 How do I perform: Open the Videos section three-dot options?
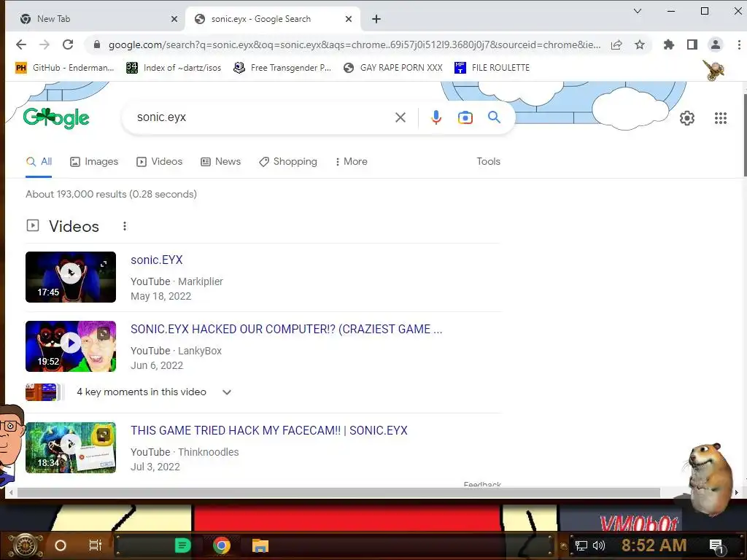point(125,226)
